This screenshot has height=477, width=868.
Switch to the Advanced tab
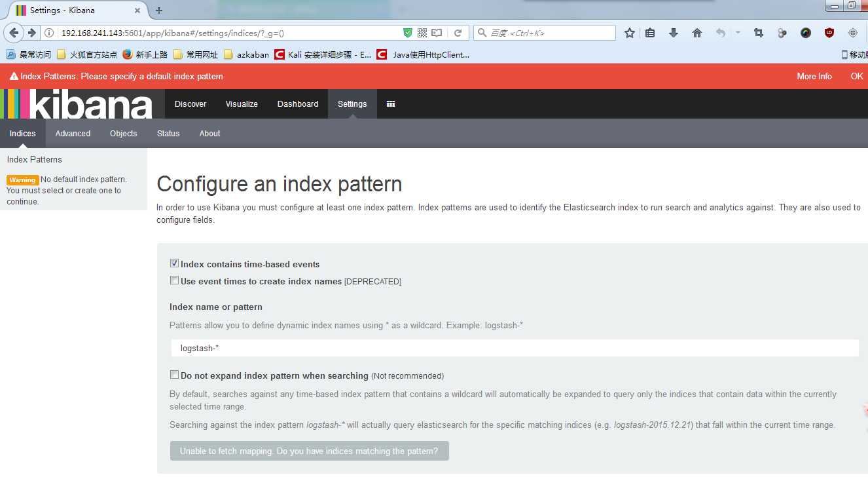[73, 134]
